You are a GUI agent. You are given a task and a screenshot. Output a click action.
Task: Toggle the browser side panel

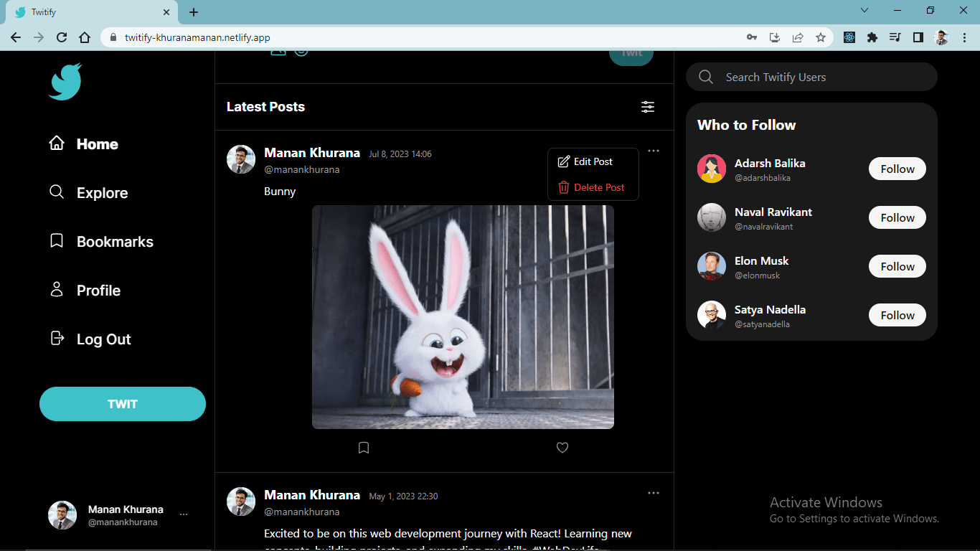point(918,37)
